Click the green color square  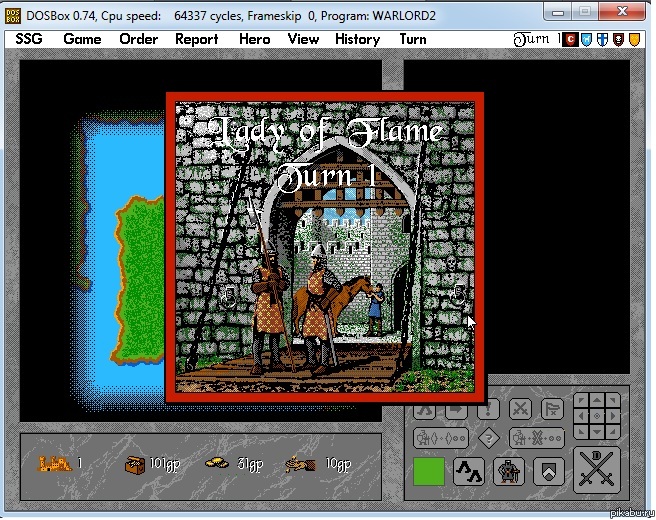click(x=429, y=471)
